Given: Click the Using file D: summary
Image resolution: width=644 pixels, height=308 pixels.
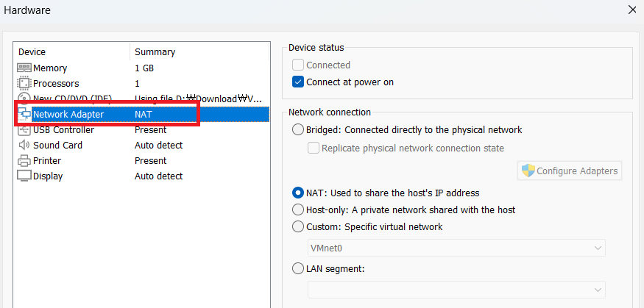Looking at the screenshot, I should tap(198, 99).
